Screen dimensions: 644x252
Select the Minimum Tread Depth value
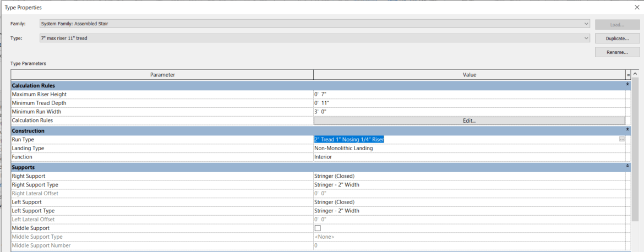tap(469, 103)
